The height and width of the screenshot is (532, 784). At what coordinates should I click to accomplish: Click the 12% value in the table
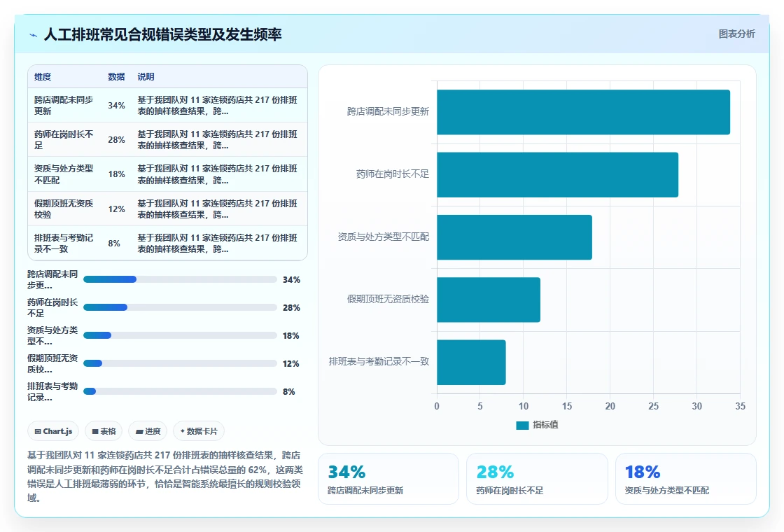[116, 209]
